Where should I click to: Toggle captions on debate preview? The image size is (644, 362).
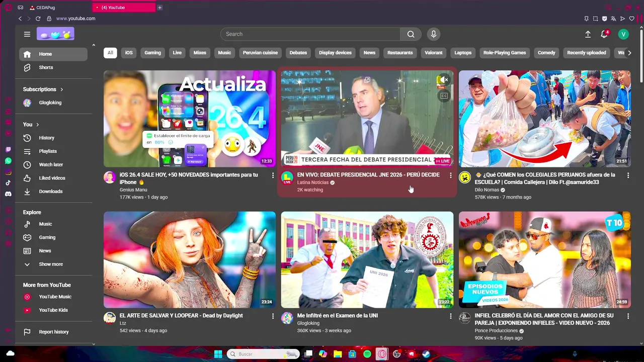(x=443, y=96)
